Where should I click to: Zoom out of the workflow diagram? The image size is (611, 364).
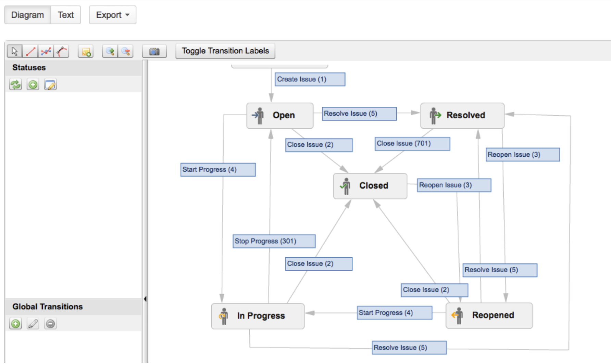click(x=126, y=51)
